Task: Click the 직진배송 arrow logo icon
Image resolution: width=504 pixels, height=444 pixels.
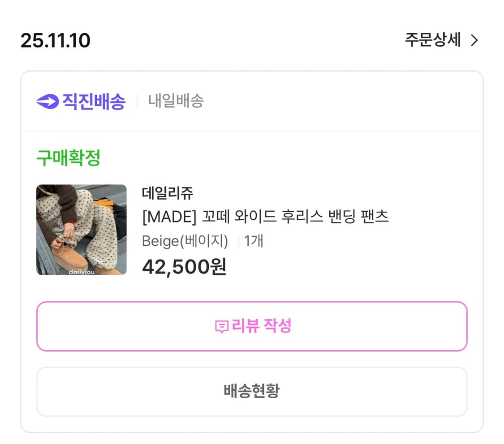Action: coord(48,101)
